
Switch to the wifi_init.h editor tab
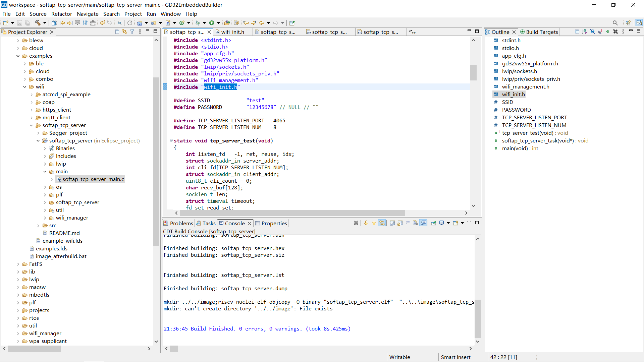(x=232, y=32)
